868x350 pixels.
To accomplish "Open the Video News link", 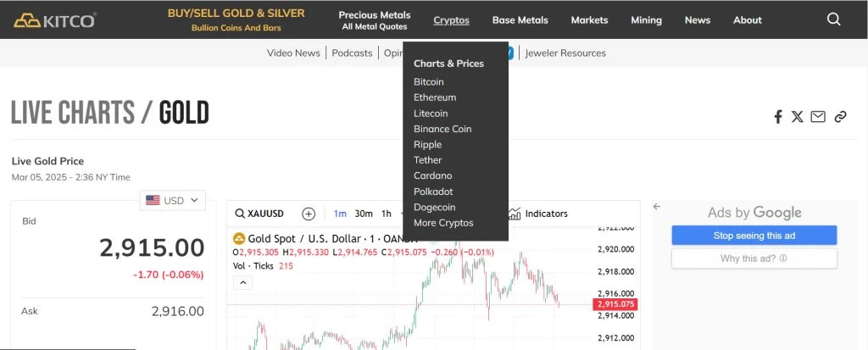I will click(293, 53).
